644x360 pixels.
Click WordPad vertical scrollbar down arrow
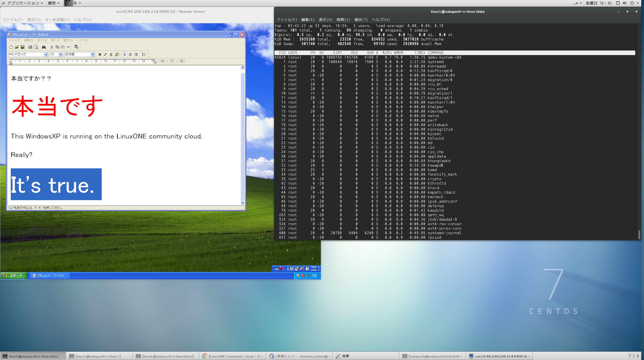click(242, 203)
